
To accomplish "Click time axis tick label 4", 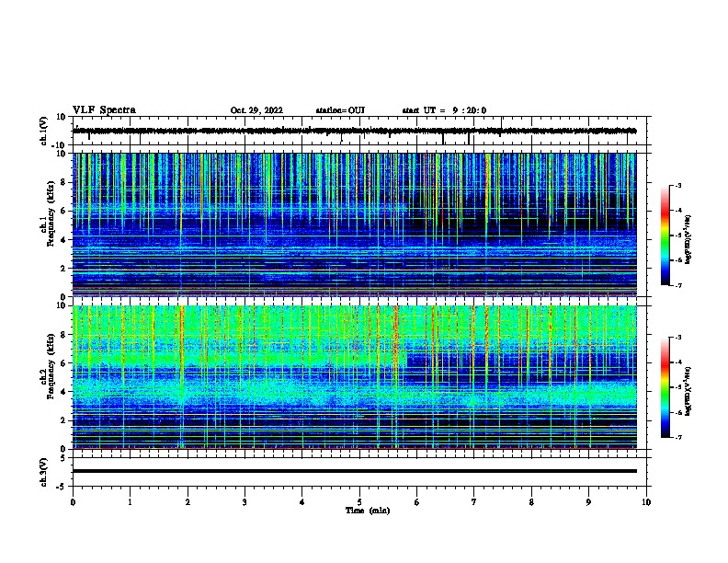I will (x=302, y=502).
